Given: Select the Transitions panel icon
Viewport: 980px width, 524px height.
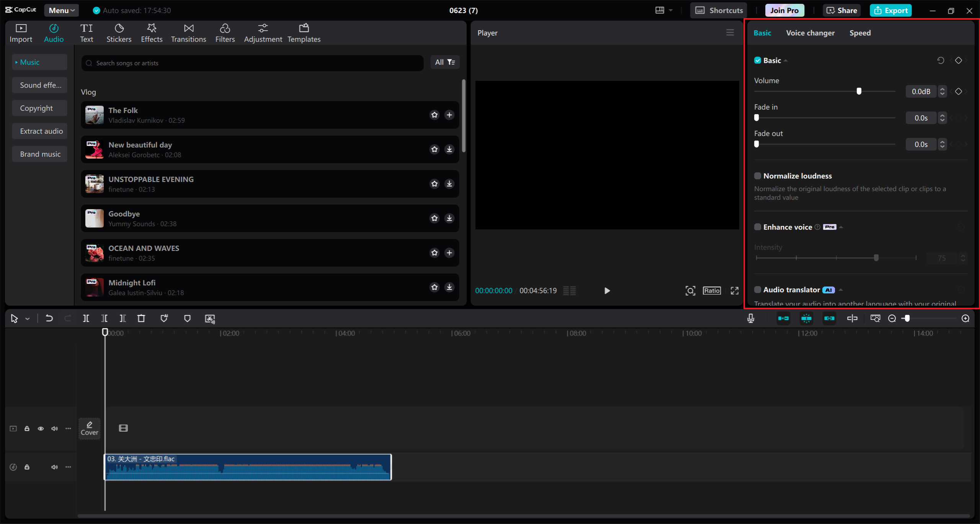Looking at the screenshot, I should (188, 33).
